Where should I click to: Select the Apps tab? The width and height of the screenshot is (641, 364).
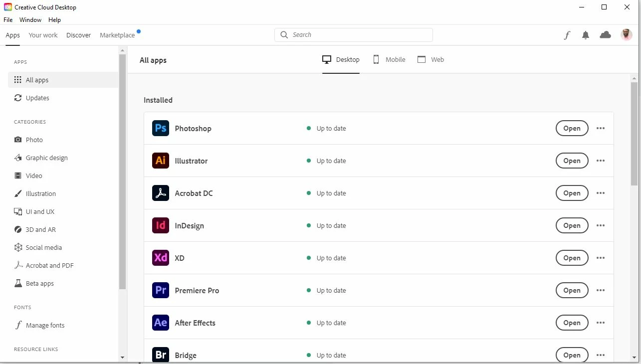[x=13, y=35]
